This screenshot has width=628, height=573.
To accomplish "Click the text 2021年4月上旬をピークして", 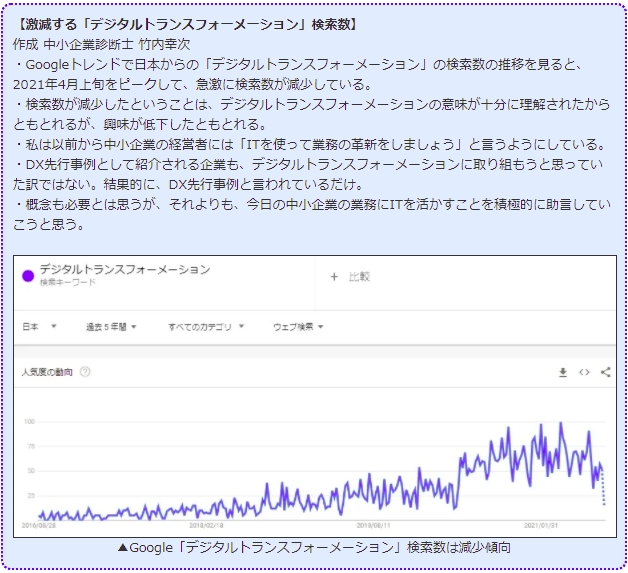I will [x=98, y=84].
